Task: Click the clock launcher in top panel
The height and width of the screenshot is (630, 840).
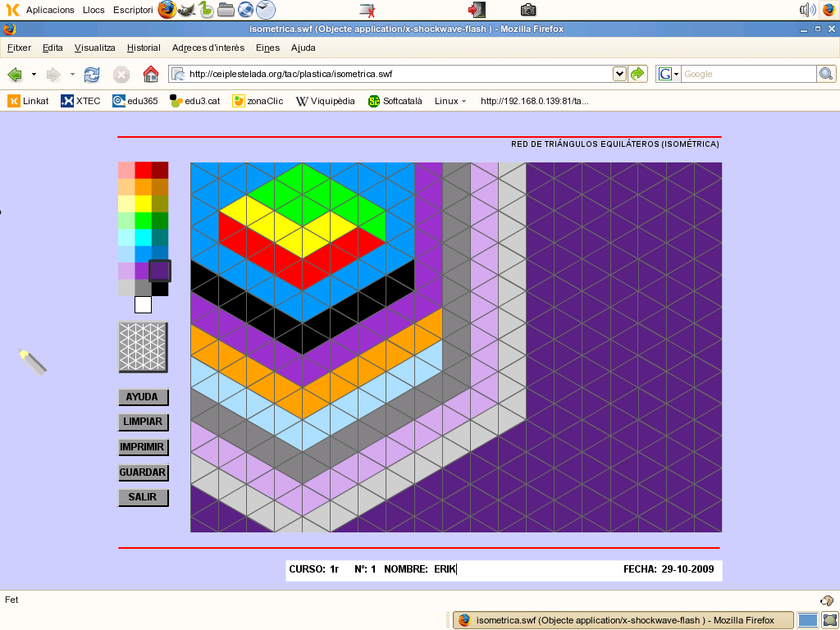Action: pyautogui.click(x=265, y=10)
